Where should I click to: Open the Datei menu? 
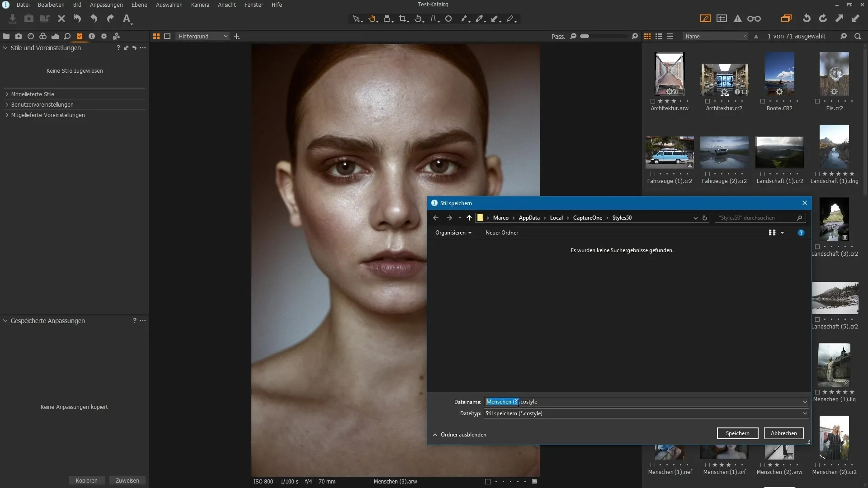point(23,5)
